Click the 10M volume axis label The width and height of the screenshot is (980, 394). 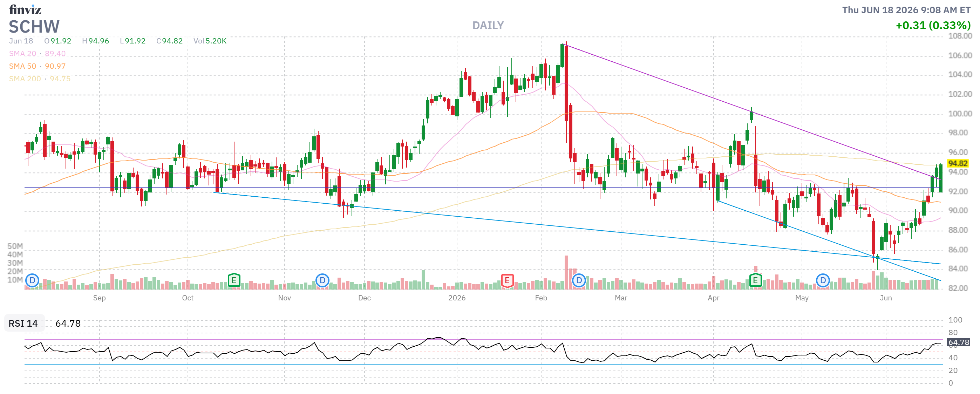15,280
